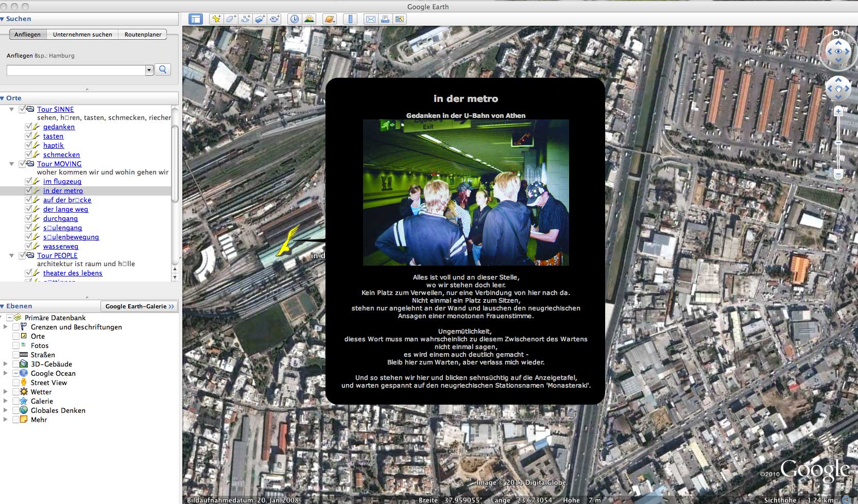Select the Anfliegen tab
The width and height of the screenshot is (858, 504).
click(27, 34)
